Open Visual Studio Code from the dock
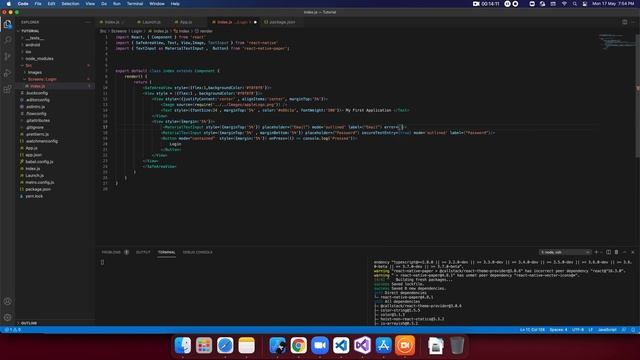The height and width of the screenshot is (360, 640). [x=341, y=346]
